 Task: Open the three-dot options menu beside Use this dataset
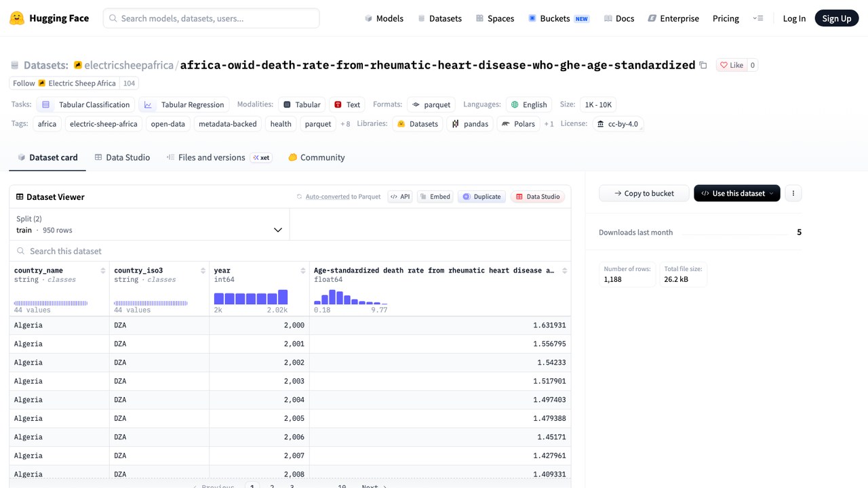(x=793, y=193)
